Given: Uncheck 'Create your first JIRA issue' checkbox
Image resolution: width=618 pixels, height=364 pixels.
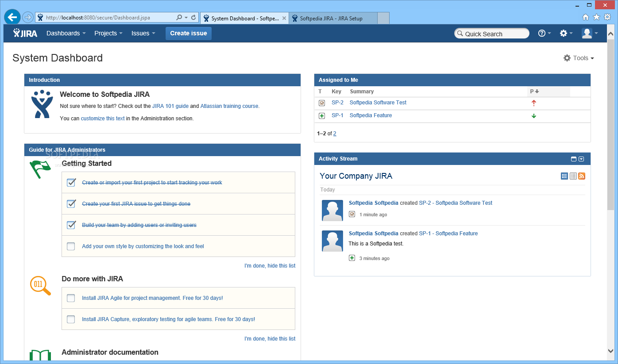Looking at the screenshot, I should coord(71,204).
